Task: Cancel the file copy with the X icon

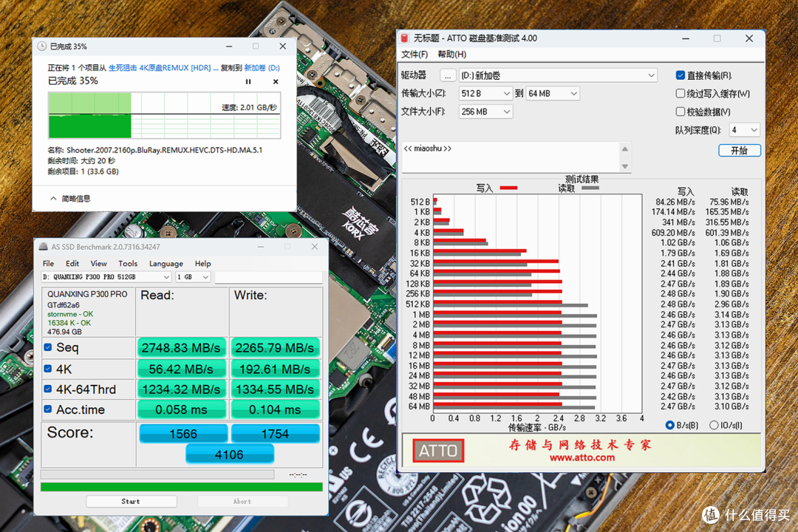Action: [276, 81]
